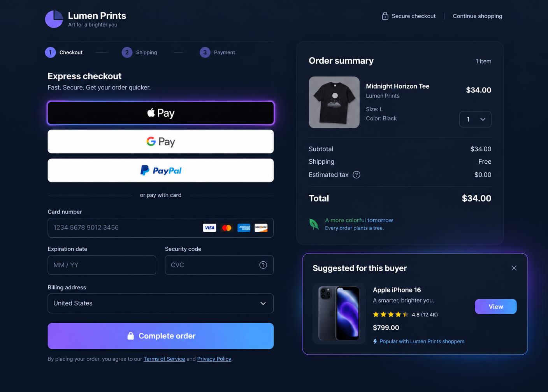Viewport: 548px width, 392px height.
Task: Click the $799.00 iPhone price
Action: click(386, 328)
